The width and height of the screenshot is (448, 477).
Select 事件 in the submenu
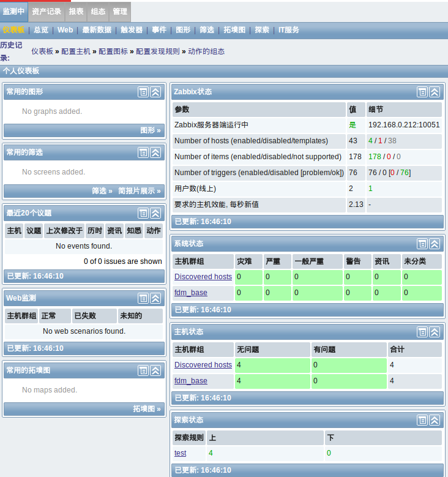(159, 30)
